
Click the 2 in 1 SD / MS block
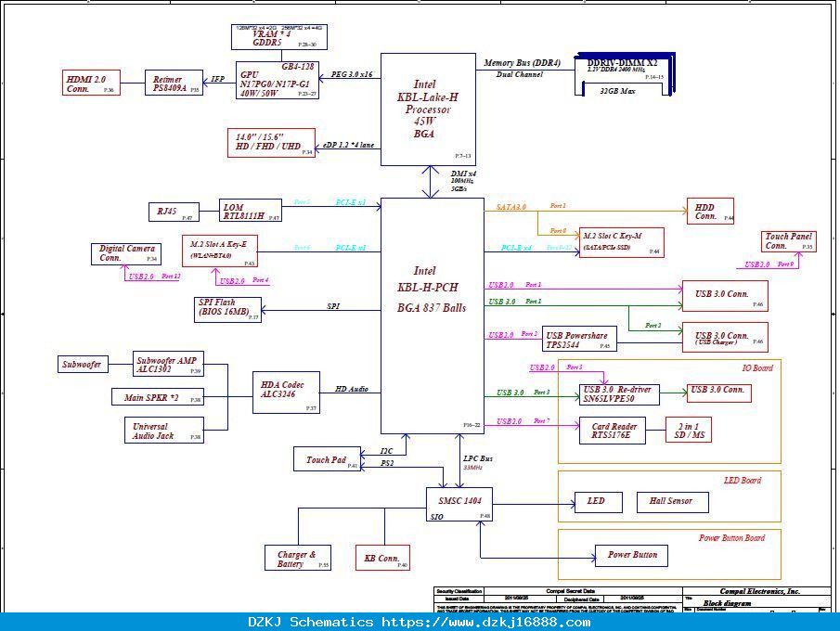689,431
